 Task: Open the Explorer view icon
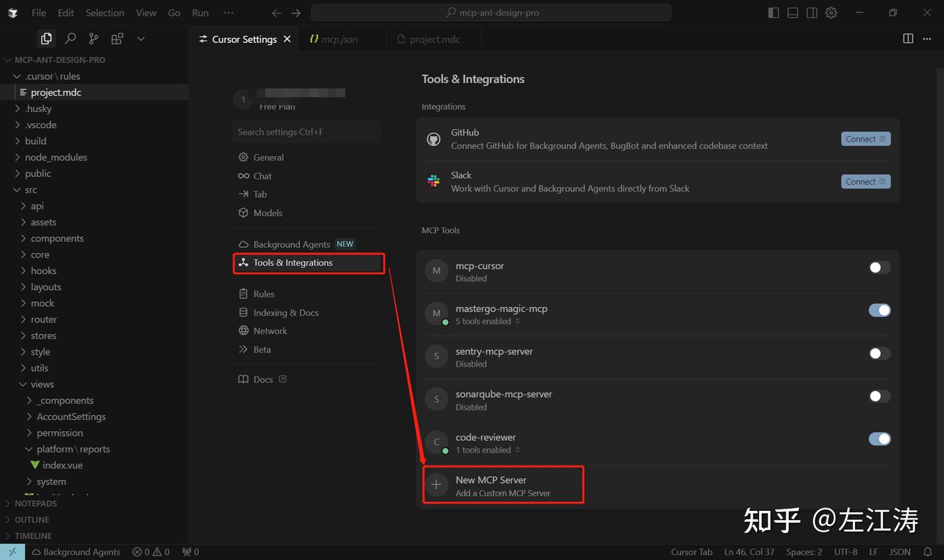point(46,39)
